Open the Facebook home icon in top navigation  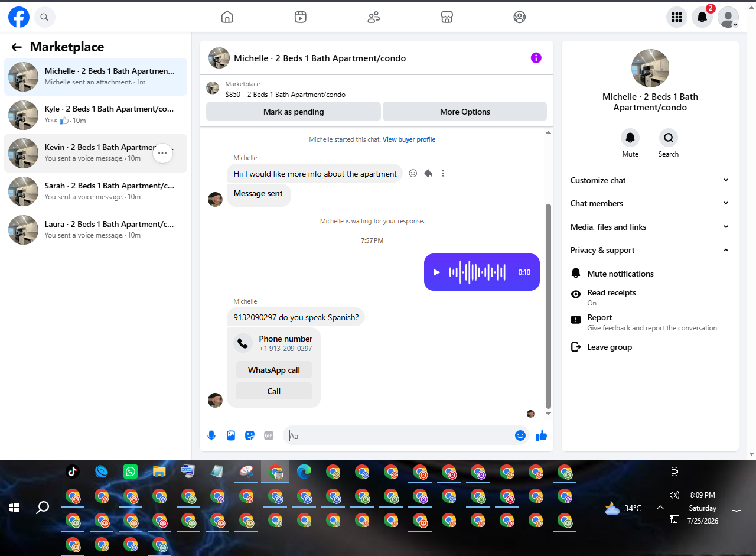227,17
